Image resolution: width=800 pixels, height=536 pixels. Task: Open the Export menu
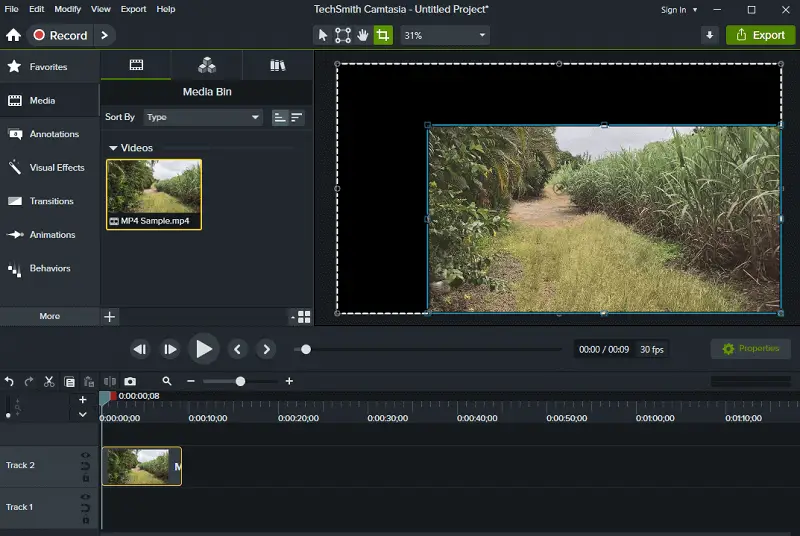pyautogui.click(x=133, y=9)
